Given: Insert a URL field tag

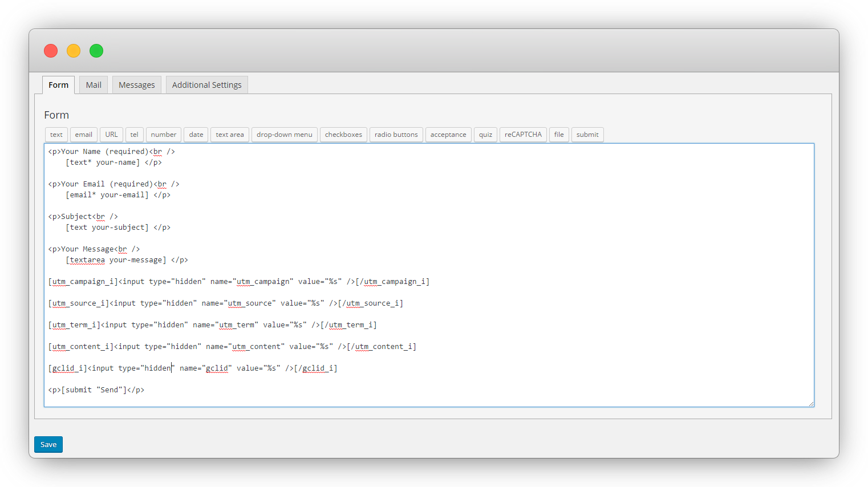Looking at the screenshot, I should click(x=111, y=135).
